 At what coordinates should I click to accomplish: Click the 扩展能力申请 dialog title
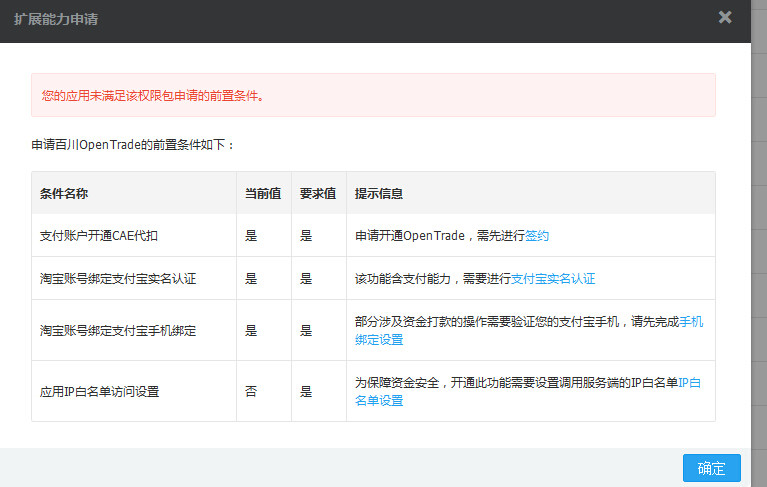(x=56, y=19)
